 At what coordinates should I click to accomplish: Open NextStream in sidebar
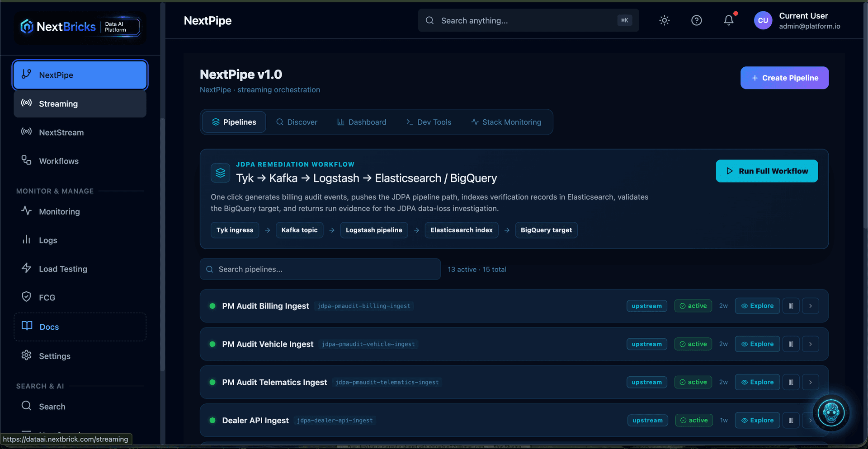(x=80, y=132)
